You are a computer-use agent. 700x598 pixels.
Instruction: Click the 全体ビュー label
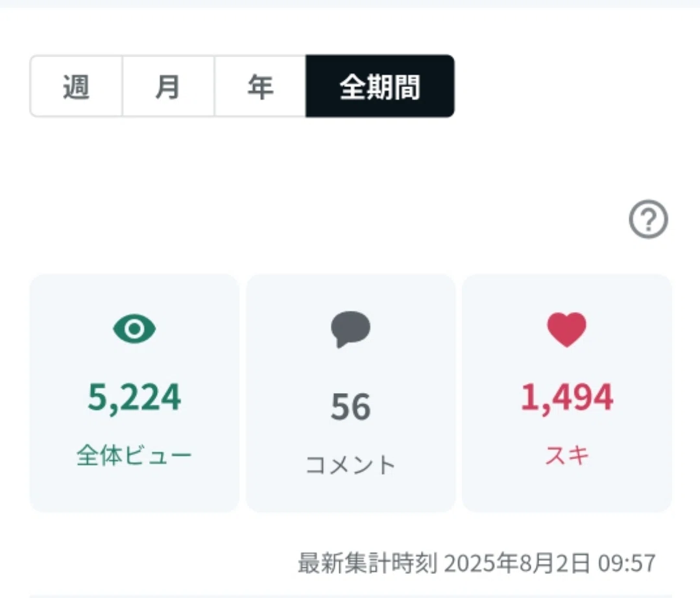[x=134, y=456]
